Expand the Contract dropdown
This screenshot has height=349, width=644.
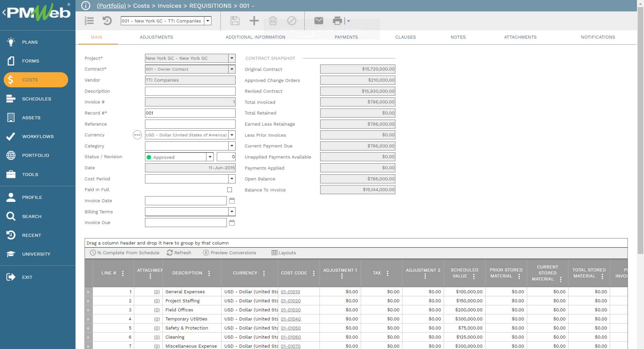tap(232, 69)
